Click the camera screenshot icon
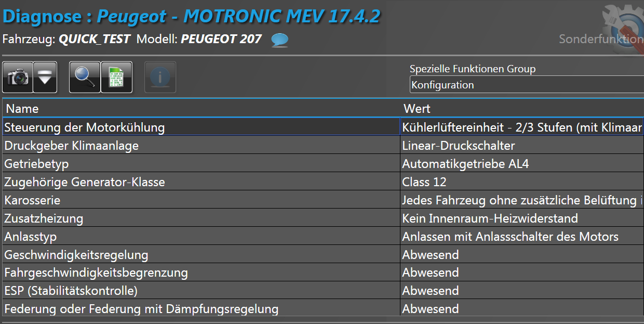The height and width of the screenshot is (324, 644). pos(18,77)
